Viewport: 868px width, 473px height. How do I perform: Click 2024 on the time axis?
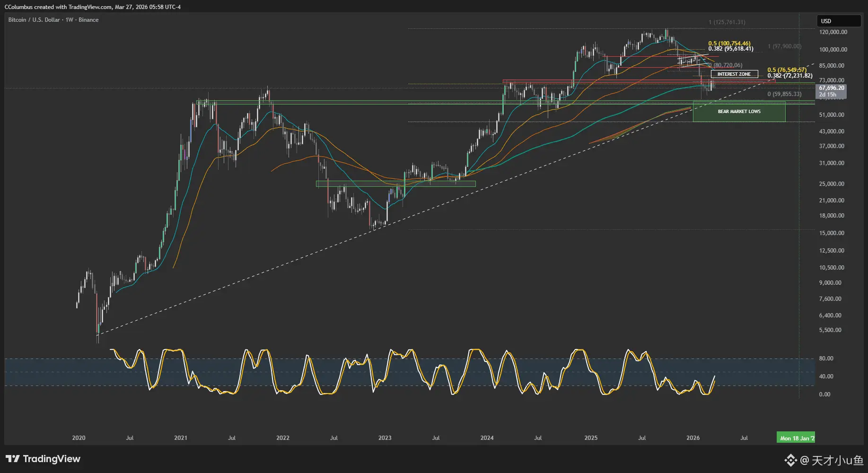pyautogui.click(x=487, y=438)
